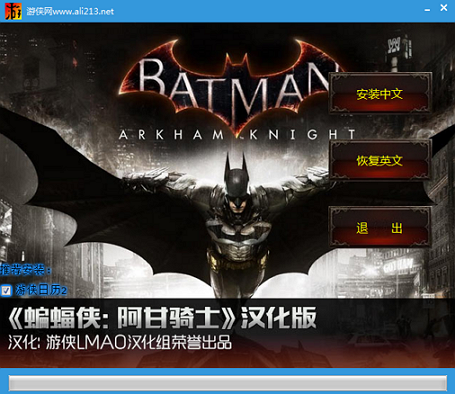Restore English with the 恢复英文 button
This screenshot has height=394, width=455.
tap(380, 160)
